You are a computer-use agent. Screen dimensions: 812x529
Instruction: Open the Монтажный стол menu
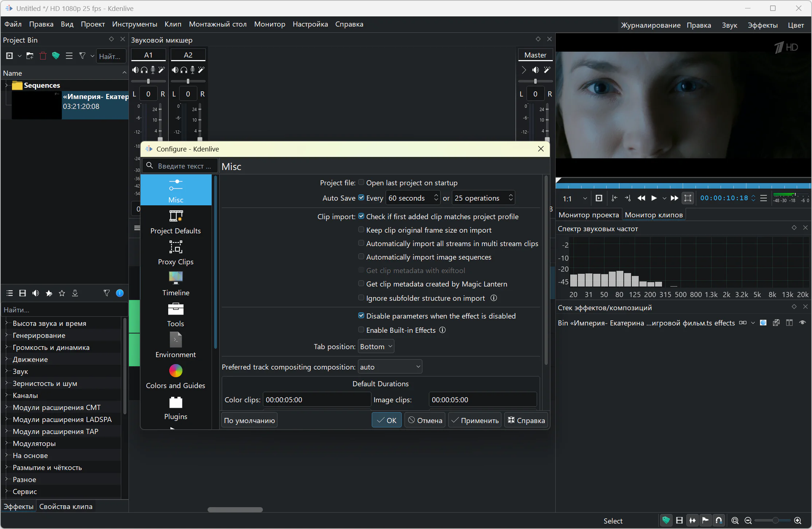click(x=217, y=24)
